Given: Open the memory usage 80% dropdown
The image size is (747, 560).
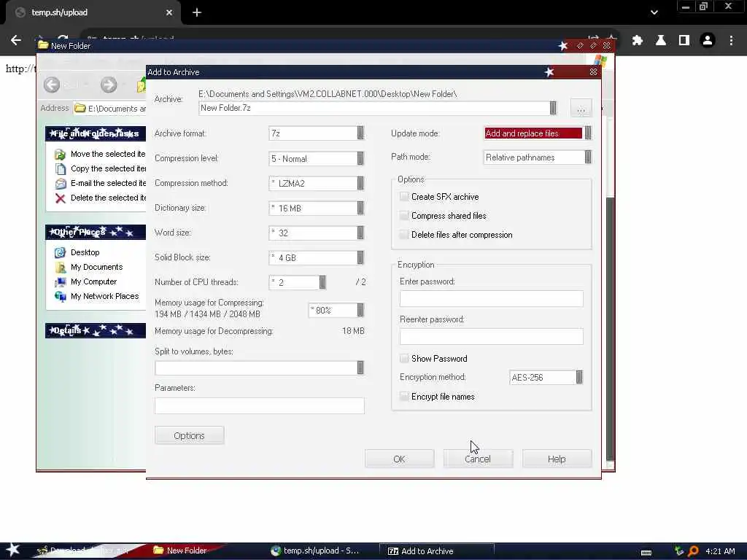Looking at the screenshot, I should [x=360, y=311].
